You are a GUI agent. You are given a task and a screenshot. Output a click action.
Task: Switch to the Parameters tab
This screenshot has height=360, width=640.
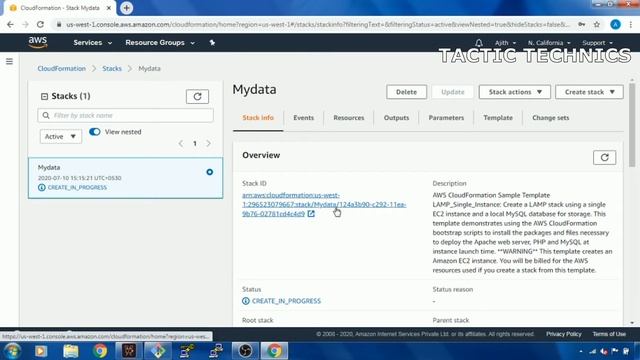tap(446, 118)
